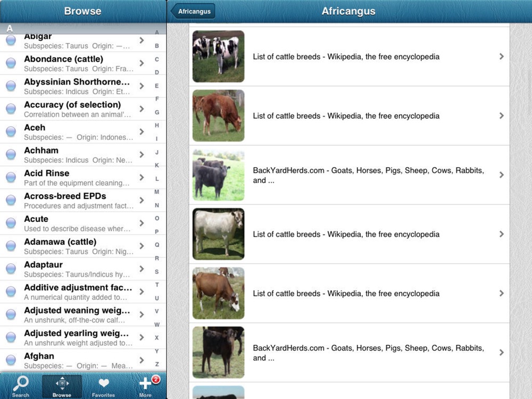Image resolution: width=532 pixels, height=399 pixels.
Task: Expand the Aceh entry chevron
Action: pyautogui.click(x=142, y=131)
